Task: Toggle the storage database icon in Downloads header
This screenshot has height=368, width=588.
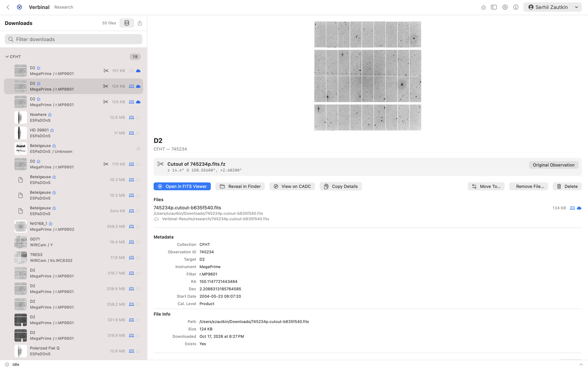Action: click(127, 23)
